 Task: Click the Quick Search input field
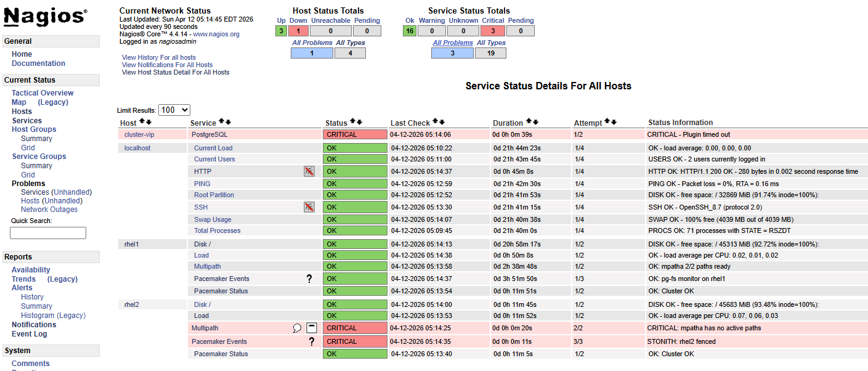pos(48,233)
